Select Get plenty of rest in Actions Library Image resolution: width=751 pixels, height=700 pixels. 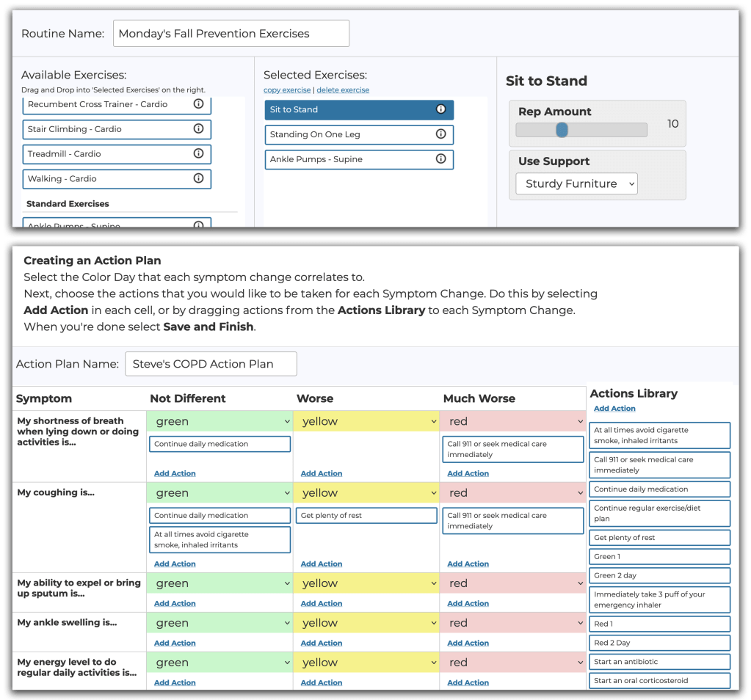[659, 538]
